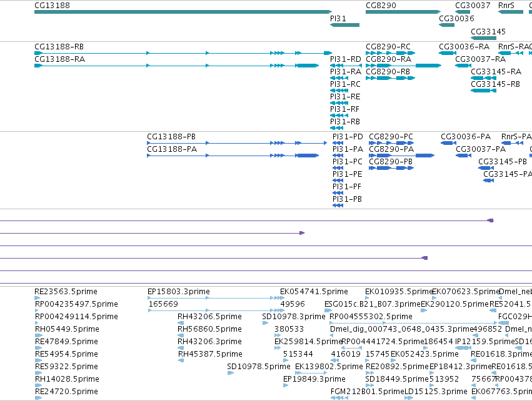
Task: Select the CG13188-RA transcript label
Action: (x=60, y=59)
